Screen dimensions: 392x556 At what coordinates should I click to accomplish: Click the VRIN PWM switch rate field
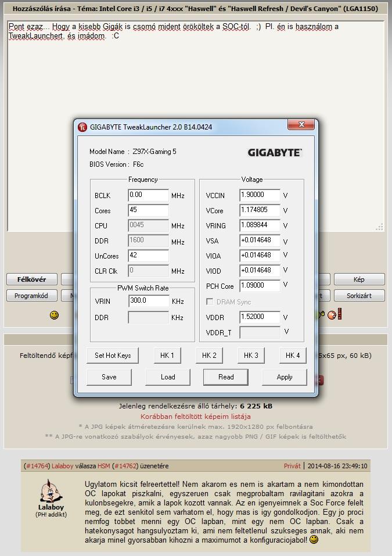(149, 301)
